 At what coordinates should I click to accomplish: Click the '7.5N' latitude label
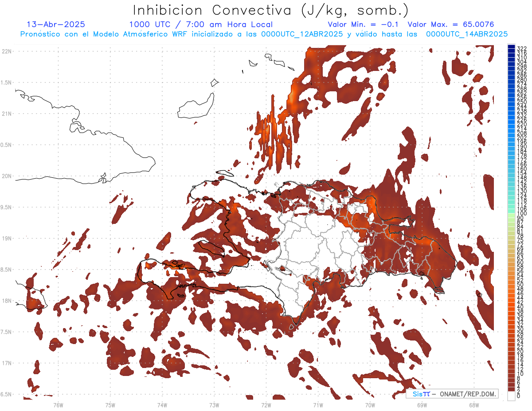7,332
